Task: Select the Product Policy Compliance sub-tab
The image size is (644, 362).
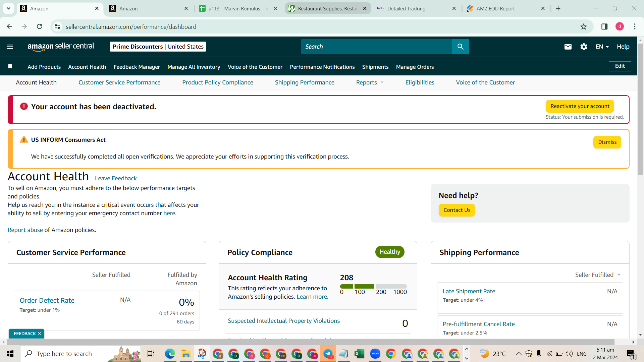Action: pyautogui.click(x=218, y=82)
